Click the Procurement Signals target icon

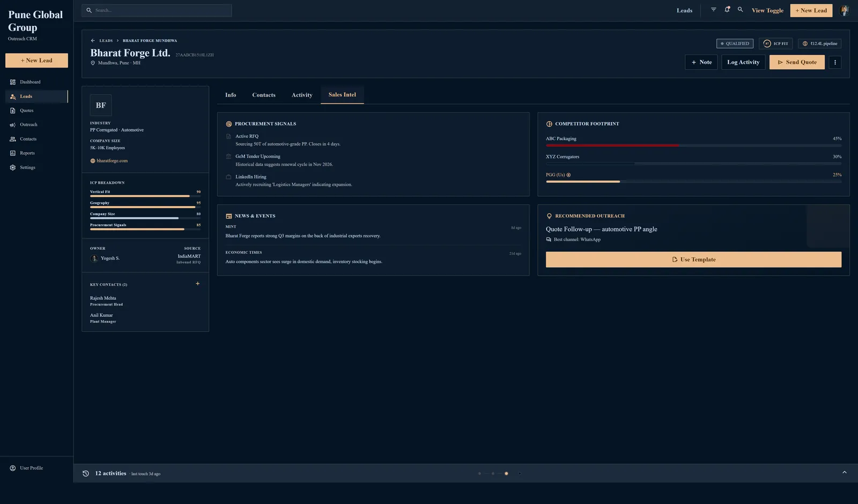click(229, 124)
